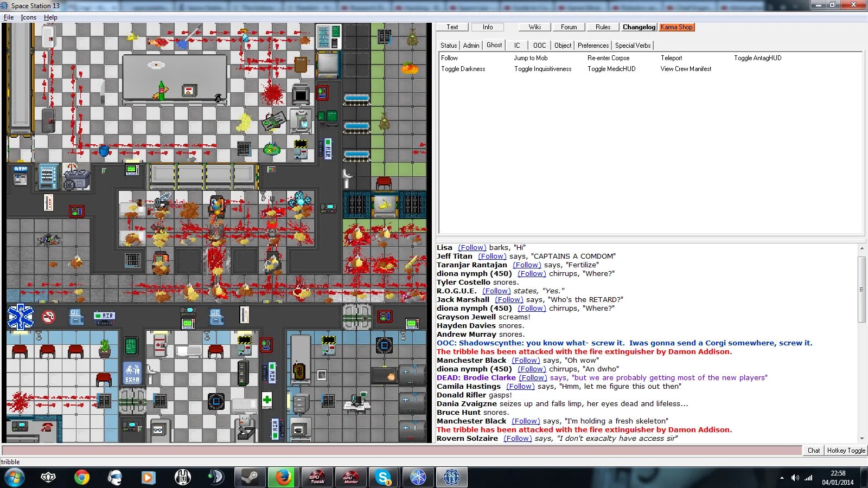Open the IC tab
This screenshot has width=868, height=488.
517,46
